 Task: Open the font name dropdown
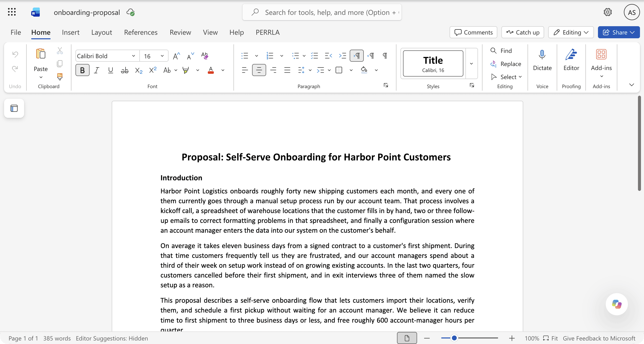point(134,56)
